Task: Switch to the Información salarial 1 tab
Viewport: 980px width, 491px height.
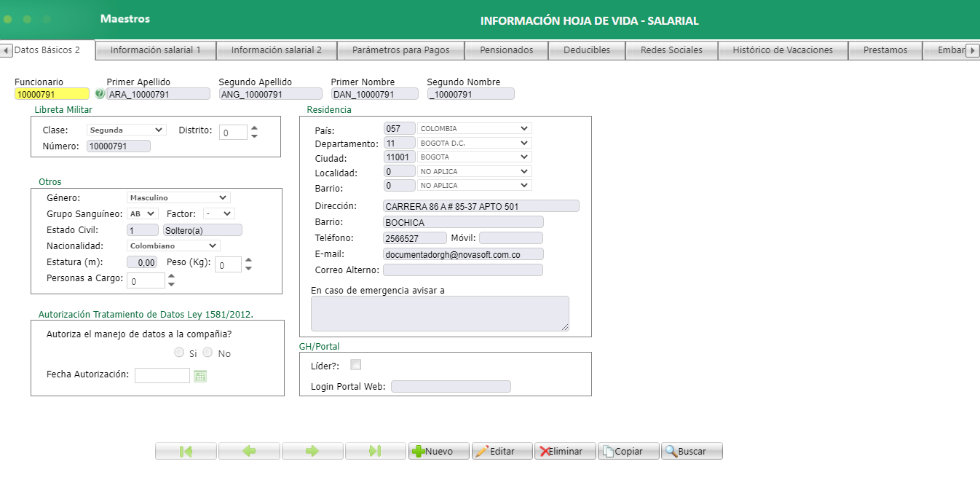Action: (x=154, y=50)
